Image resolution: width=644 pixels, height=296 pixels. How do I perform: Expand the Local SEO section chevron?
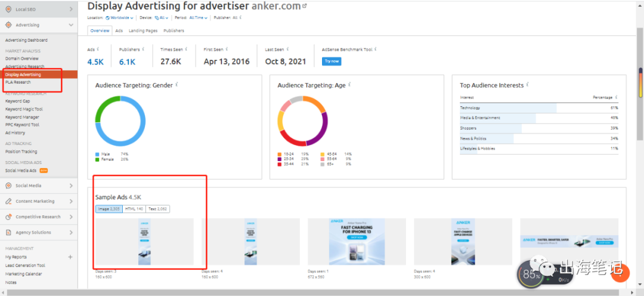click(x=71, y=9)
